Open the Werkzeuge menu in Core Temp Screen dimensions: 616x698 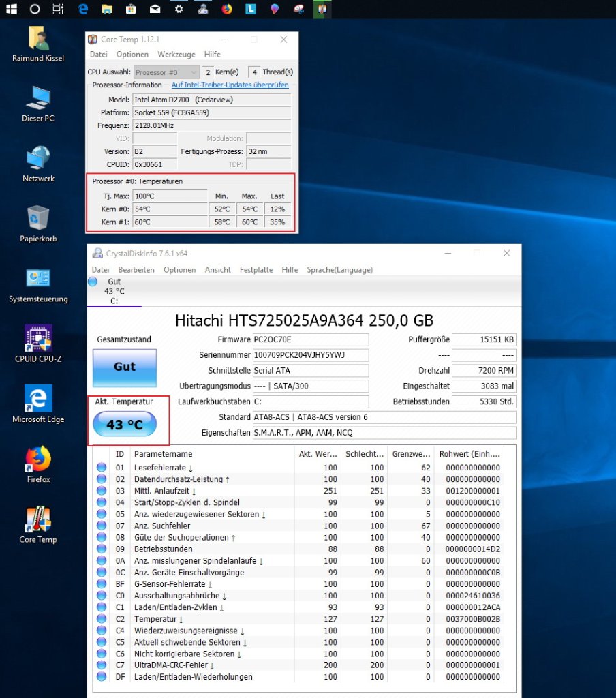coord(176,55)
